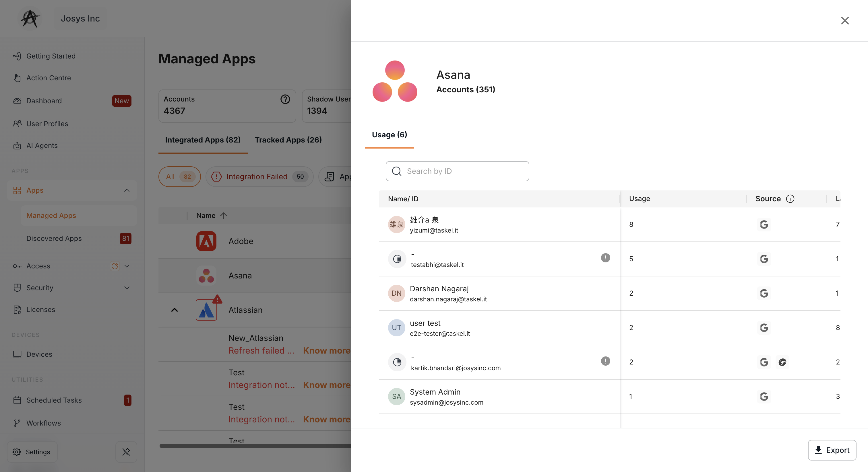Image resolution: width=868 pixels, height=472 pixels.
Task: Open Managed Apps in the sidebar
Action: 79,215
